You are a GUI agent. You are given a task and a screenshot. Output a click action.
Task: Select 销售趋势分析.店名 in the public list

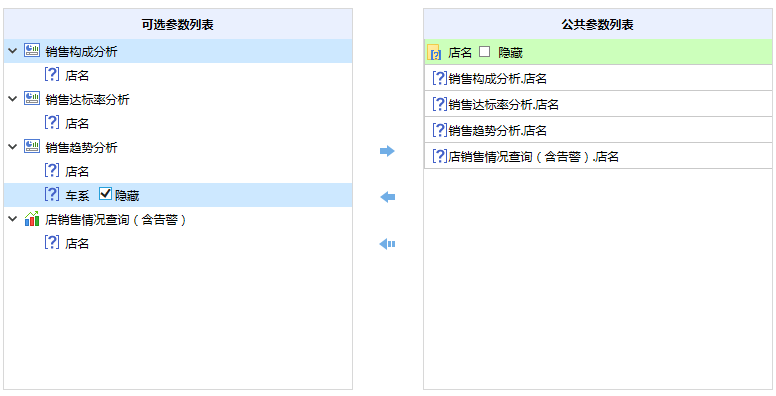[598, 130]
